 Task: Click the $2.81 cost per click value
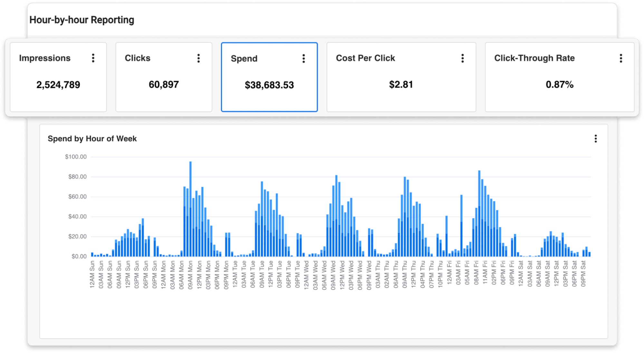pos(401,84)
